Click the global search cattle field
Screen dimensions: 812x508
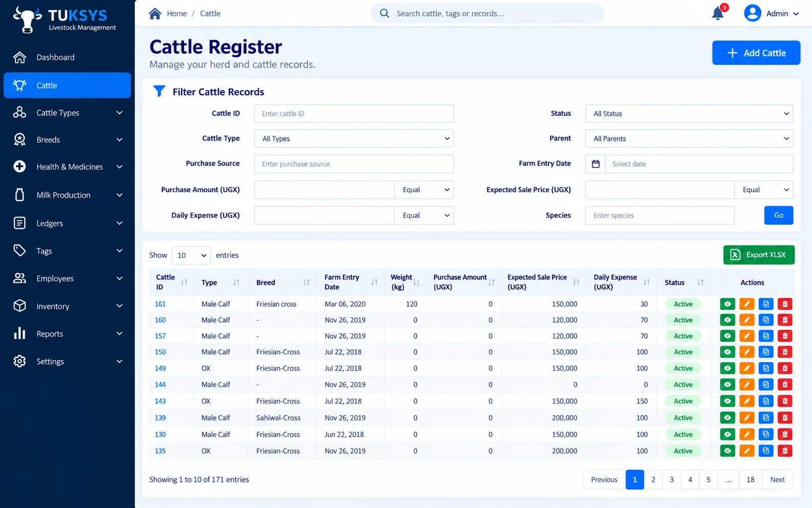pyautogui.click(x=487, y=13)
